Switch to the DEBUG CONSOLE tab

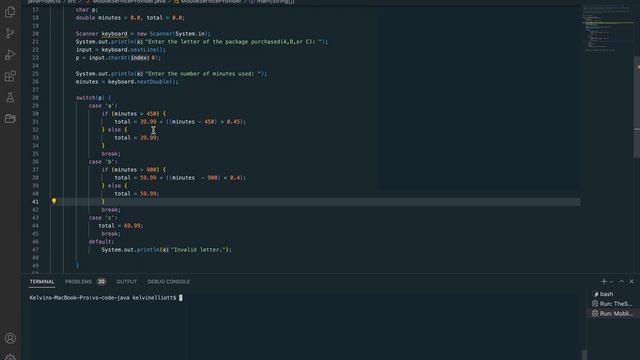coord(169,282)
